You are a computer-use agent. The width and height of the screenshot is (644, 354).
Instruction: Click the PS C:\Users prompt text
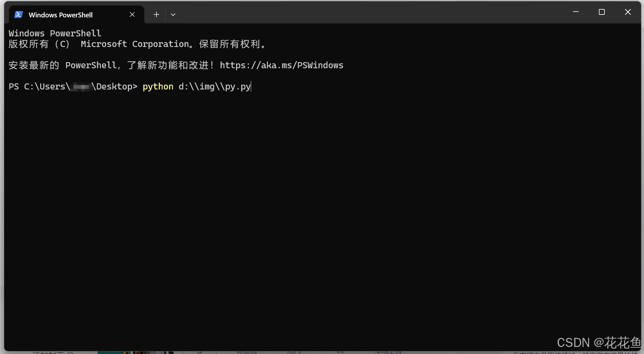coord(39,87)
